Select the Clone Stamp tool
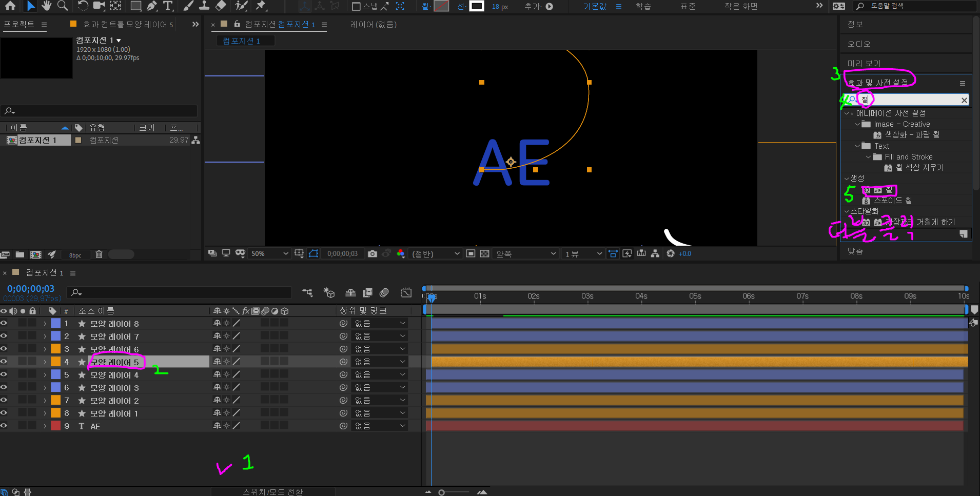The width and height of the screenshot is (980, 496). point(204,6)
